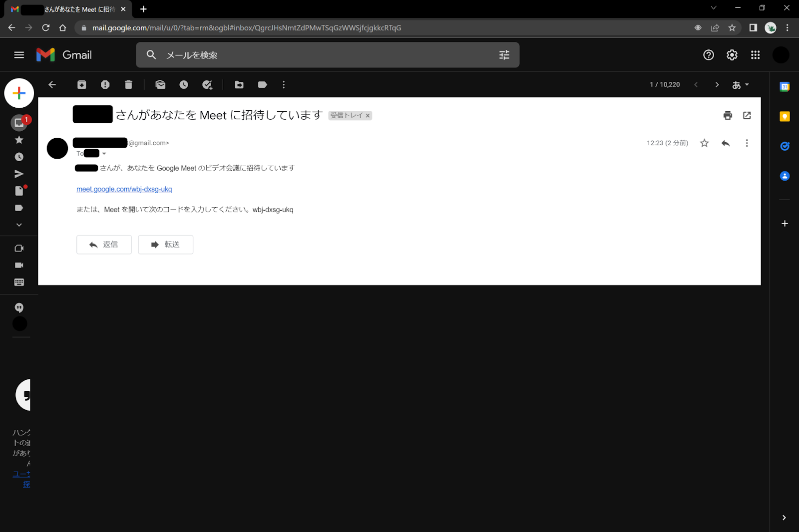Image resolution: width=799 pixels, height=532 pixels.
Task: Open Chrome menu three dots
Action: click(788, 28)
